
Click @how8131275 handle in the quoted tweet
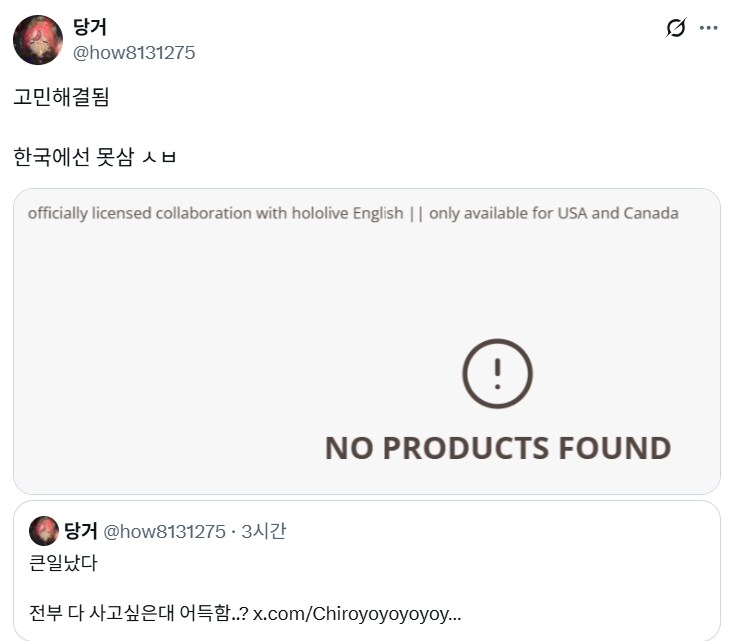coord(164,531)
